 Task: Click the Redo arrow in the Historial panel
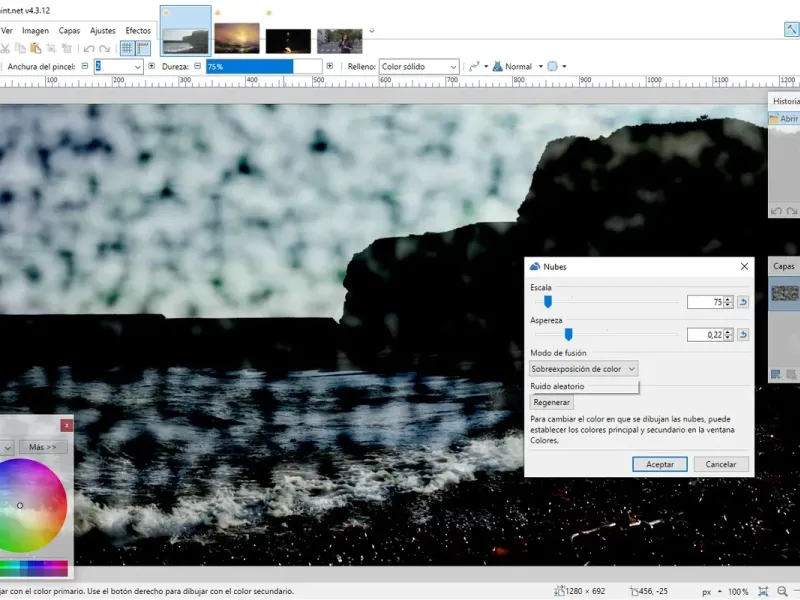click(792, 211)
